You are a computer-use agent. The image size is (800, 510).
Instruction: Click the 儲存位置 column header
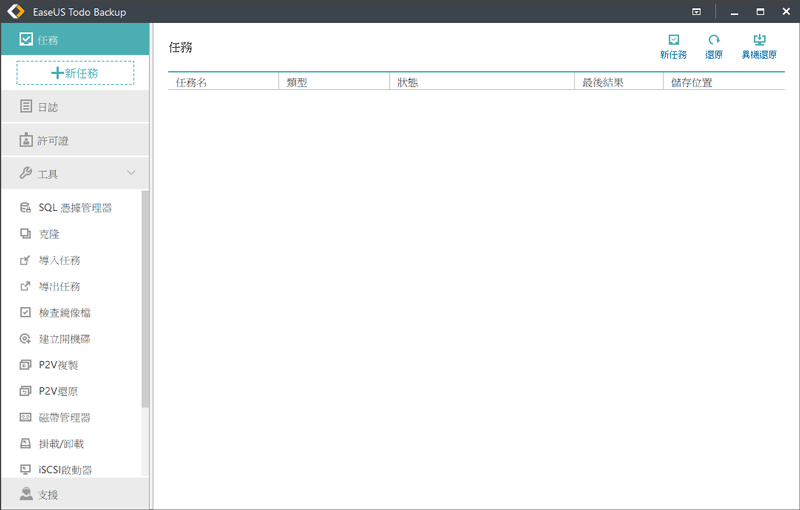[x=689, y=82]
